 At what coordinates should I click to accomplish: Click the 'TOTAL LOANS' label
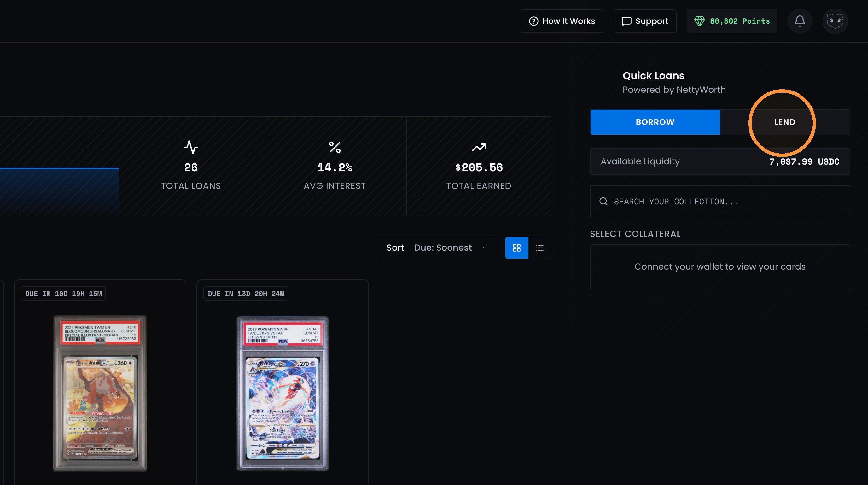point(191,186)
